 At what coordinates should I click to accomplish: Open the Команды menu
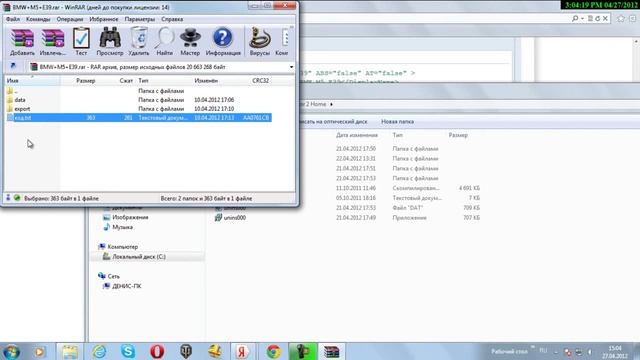(x=38, y=19)
